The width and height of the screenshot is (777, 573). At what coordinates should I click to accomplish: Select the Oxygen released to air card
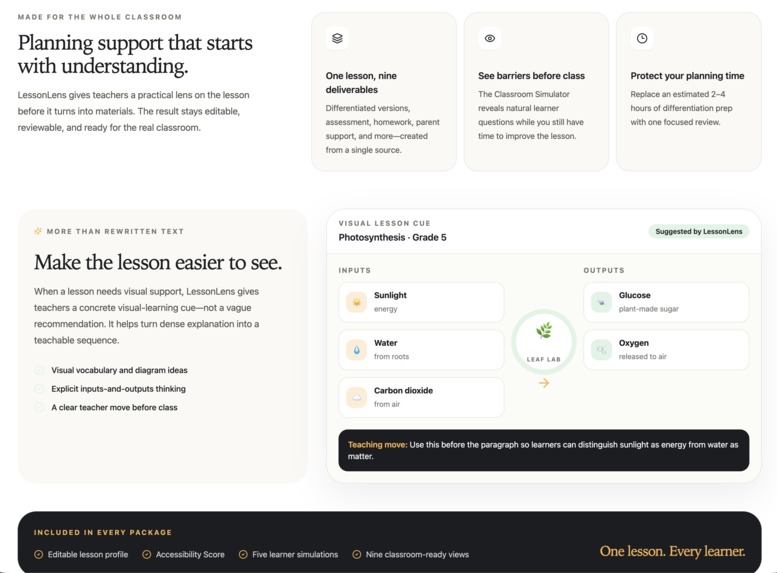click(666, 350)
